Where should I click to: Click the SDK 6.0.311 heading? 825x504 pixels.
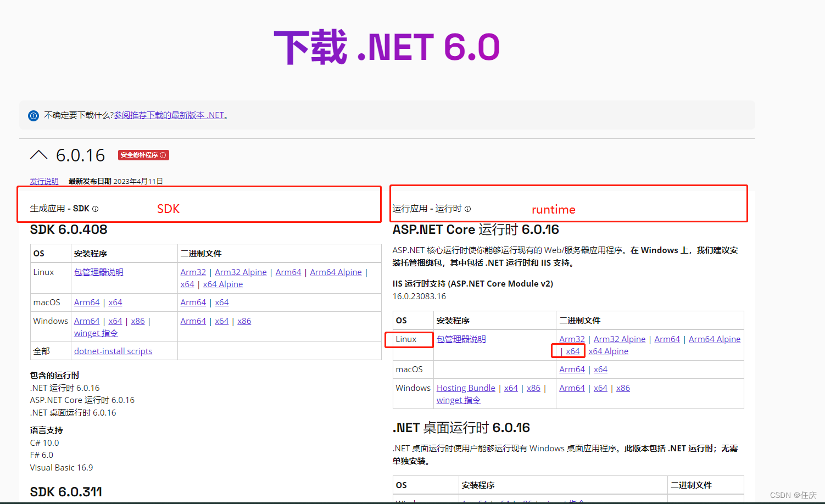[x=66, y=492]
